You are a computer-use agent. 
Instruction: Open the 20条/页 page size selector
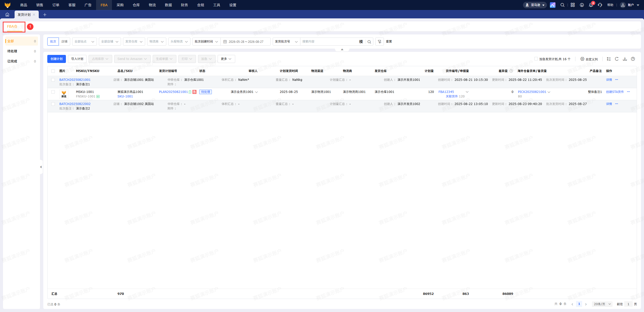coord(602,304)
